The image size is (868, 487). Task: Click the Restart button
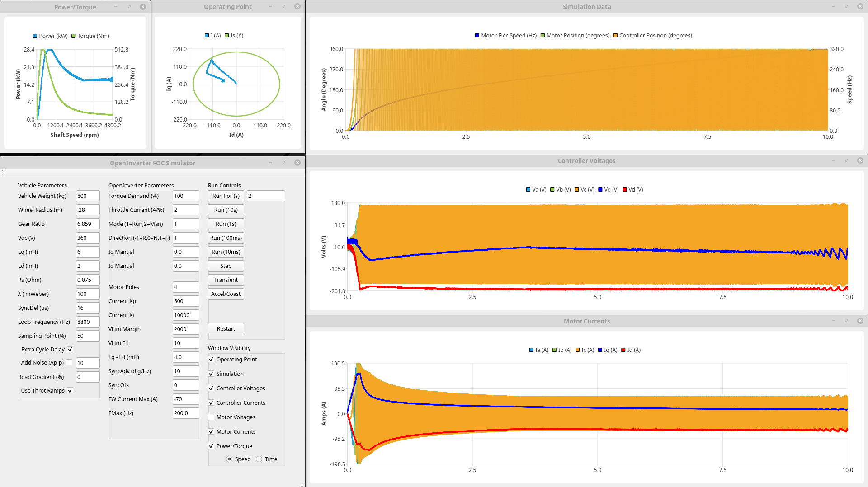click(226, 328)
